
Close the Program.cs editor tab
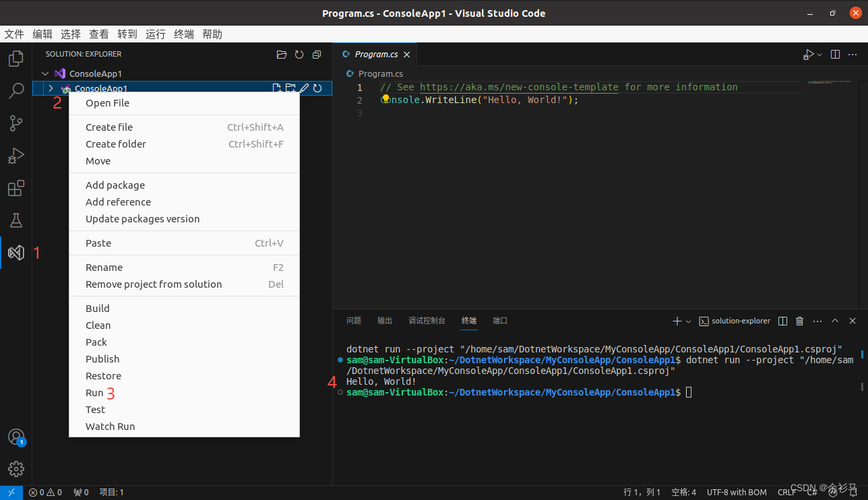pyautogui.click(x=407, y=55)
